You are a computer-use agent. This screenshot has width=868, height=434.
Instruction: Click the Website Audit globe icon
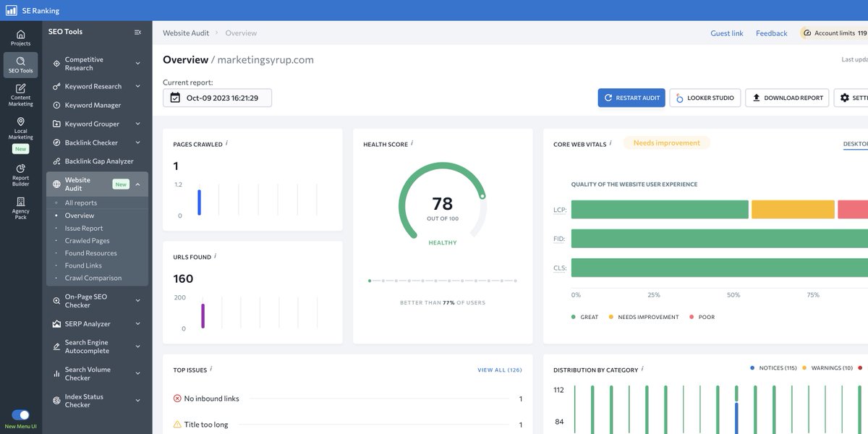tap(56, 184)
